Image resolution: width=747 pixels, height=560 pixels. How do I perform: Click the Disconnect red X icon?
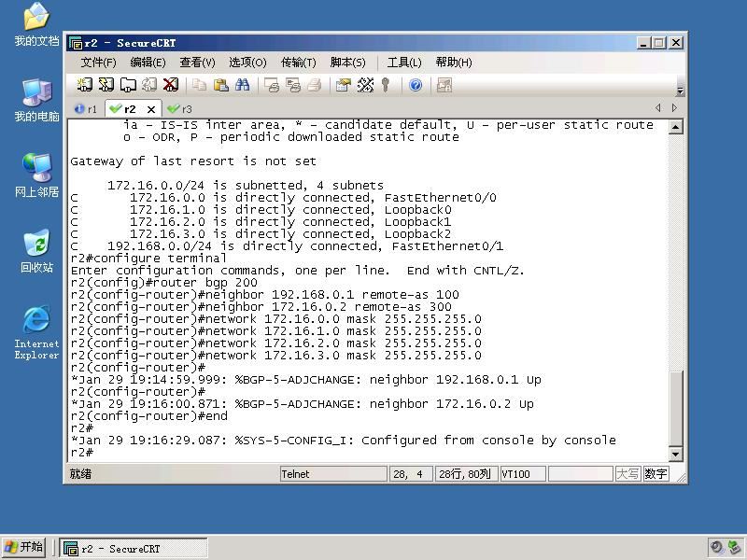pyautogui.click(x=171, y=85)
